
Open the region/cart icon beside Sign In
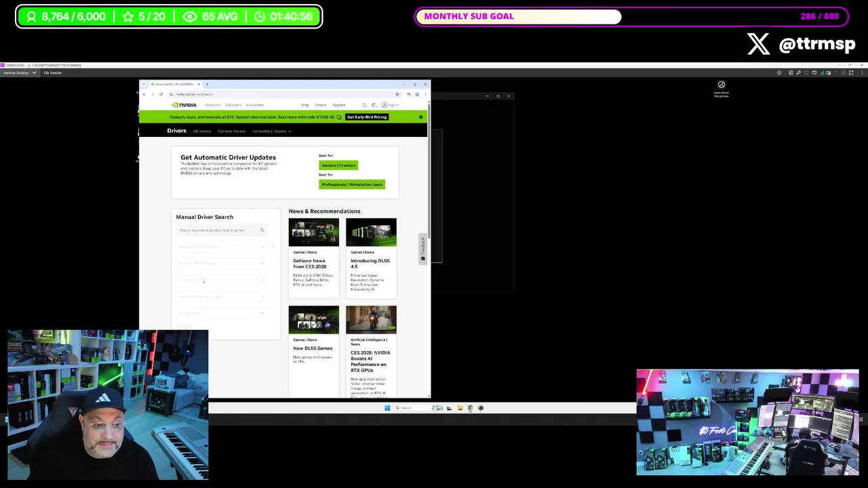[x=374, y=105]
